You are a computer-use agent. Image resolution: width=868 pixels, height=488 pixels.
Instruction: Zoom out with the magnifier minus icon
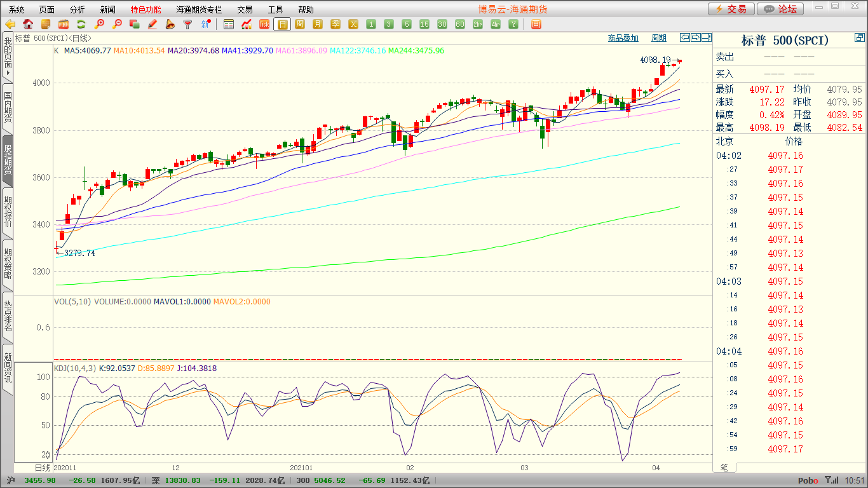click(117, 24)
